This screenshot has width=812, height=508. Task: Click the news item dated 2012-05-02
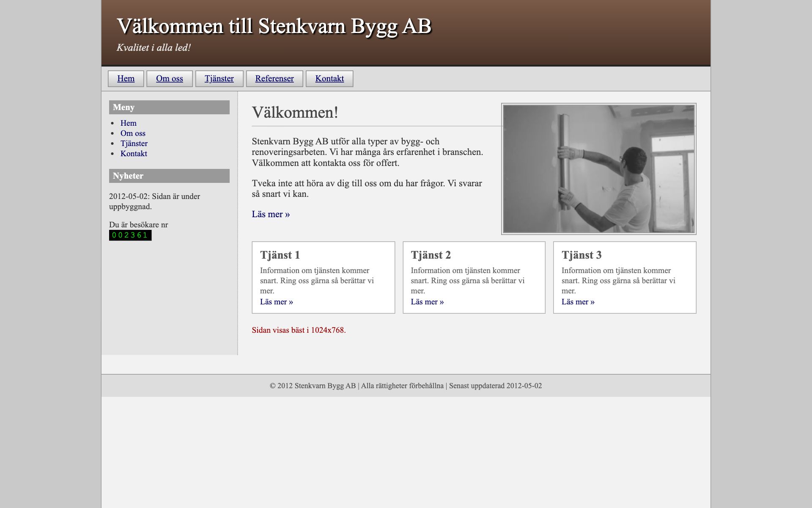(154, 202)
